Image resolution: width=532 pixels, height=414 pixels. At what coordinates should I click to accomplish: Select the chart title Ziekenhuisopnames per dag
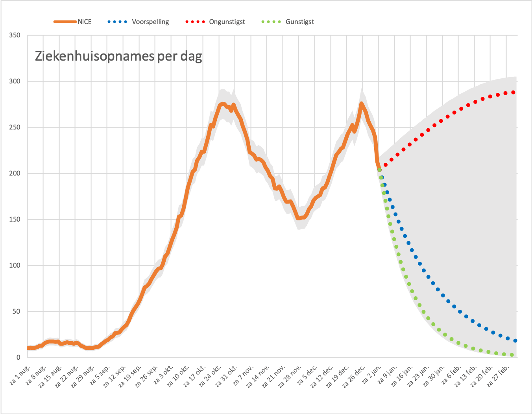pyautogui.click(x=118, y=56)
